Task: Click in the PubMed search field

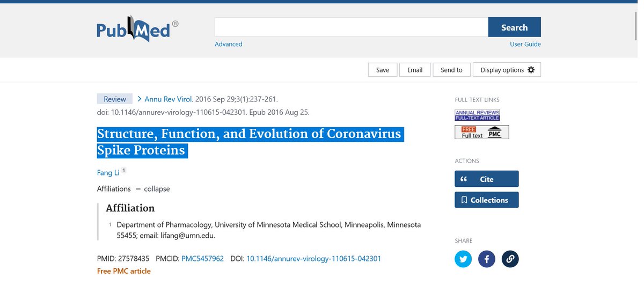Action: tap(351, 27)
